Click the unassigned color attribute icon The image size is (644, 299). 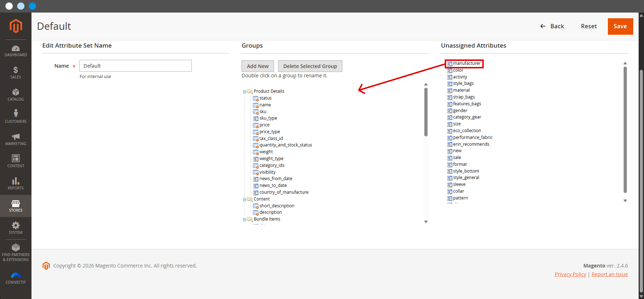450,71
